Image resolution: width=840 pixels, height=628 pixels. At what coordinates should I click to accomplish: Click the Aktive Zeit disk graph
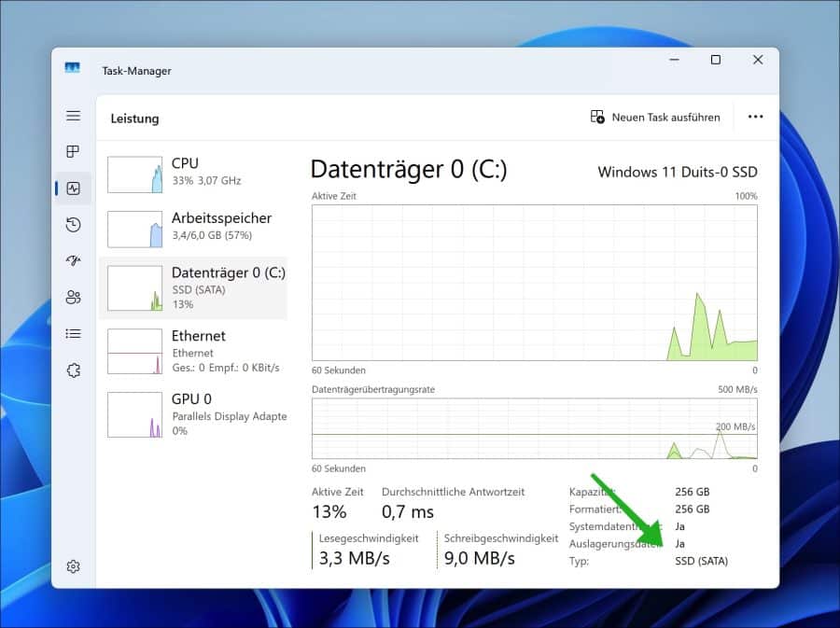click(534, 283)
